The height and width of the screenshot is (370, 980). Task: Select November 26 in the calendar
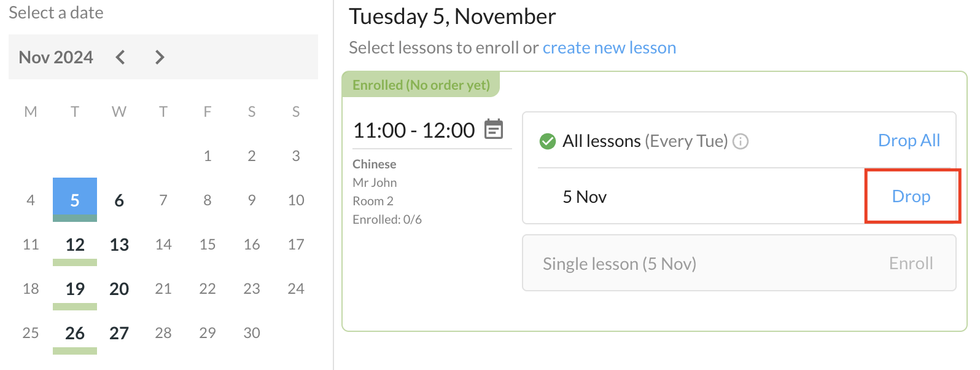75,333
